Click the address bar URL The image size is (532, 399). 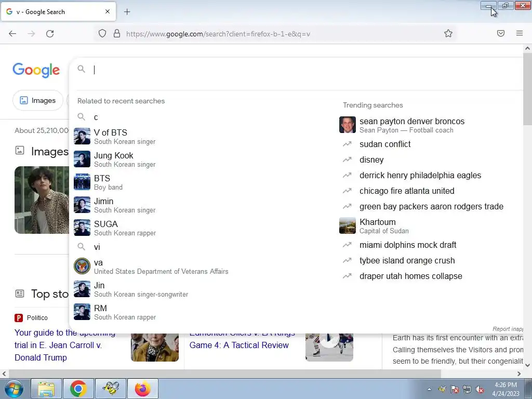[218, 34]
